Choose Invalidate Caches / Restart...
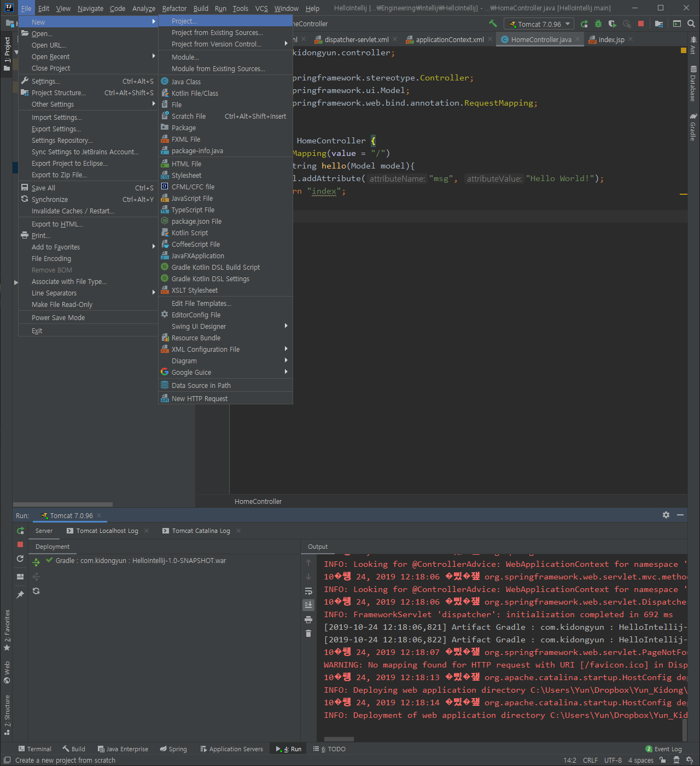 point(87,211)
